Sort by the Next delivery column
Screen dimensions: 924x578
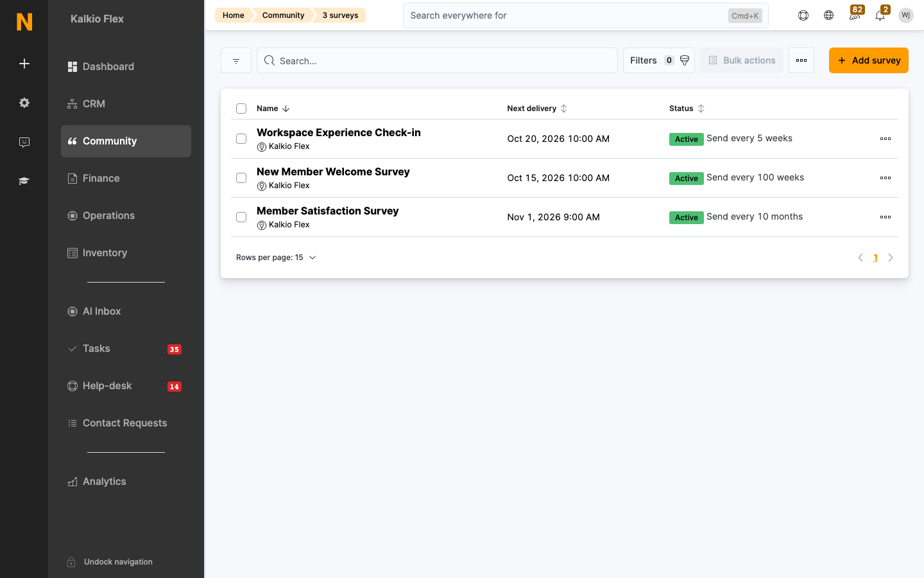point(537,109)
